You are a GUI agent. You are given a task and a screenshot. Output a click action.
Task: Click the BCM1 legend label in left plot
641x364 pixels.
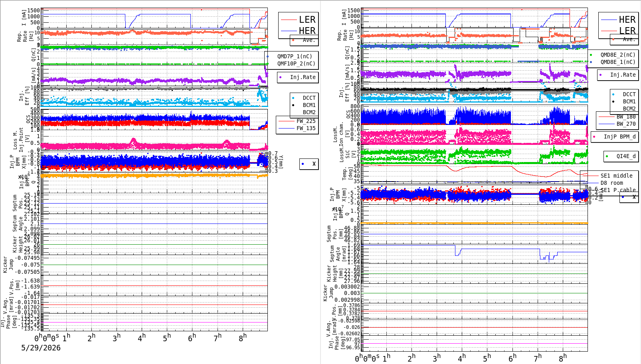pyautogui.click(x=309, y=105)
